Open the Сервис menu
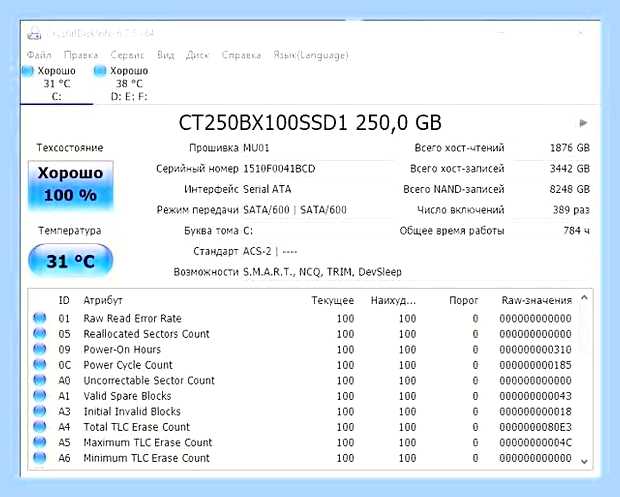Image resolution: width=620 pixels, height=497 pixels. (x=127, y=55)
